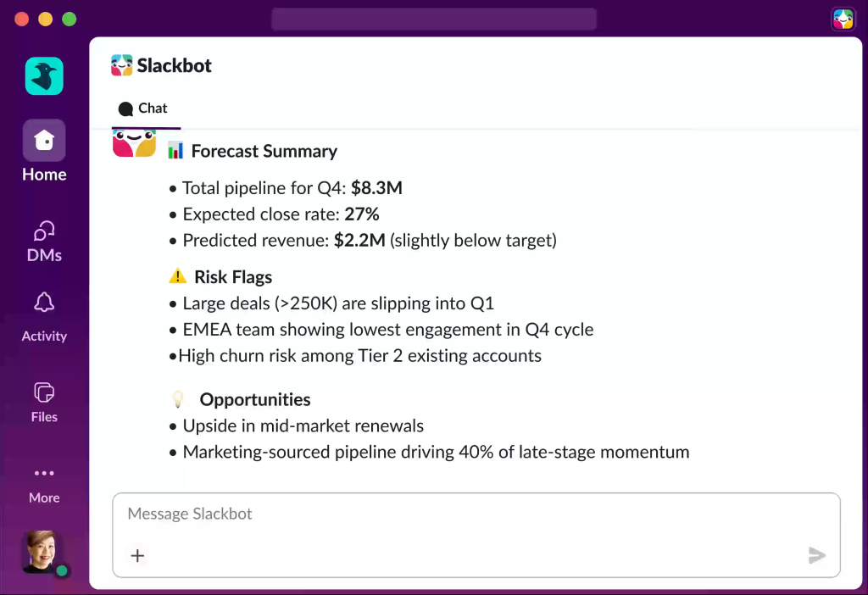Open DMs from the sidebar
The image size is (868, 595).
coord(43,231)
